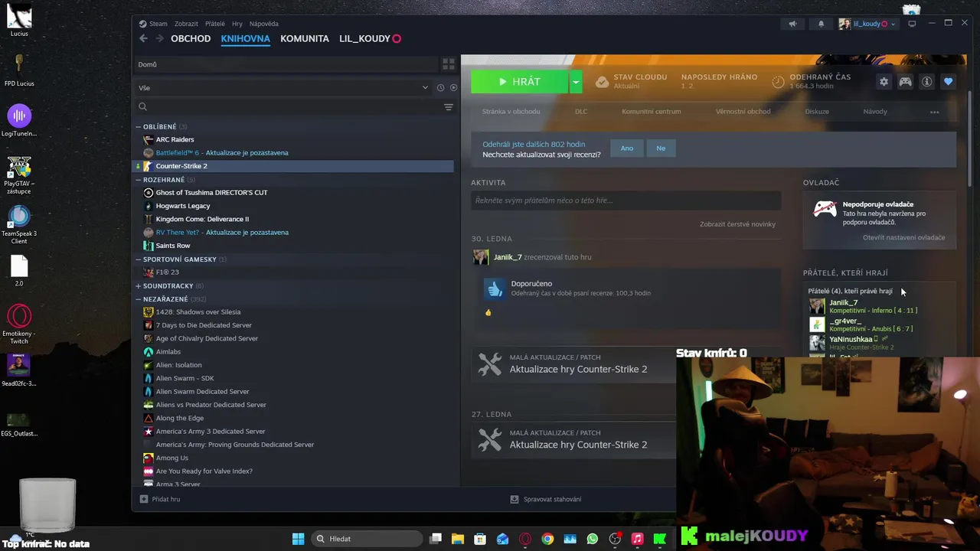This screenshot has width=980, height=551.
Task: Open the Steam announcements megaphone icon
Action: pos(792,24)
